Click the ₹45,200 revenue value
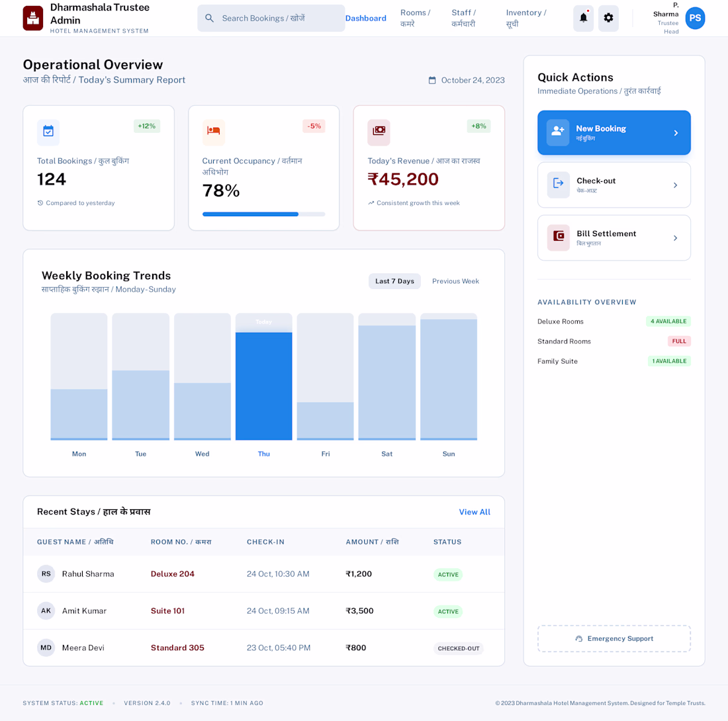Viewport: 728px width, 721px height. tap(403, 179)
